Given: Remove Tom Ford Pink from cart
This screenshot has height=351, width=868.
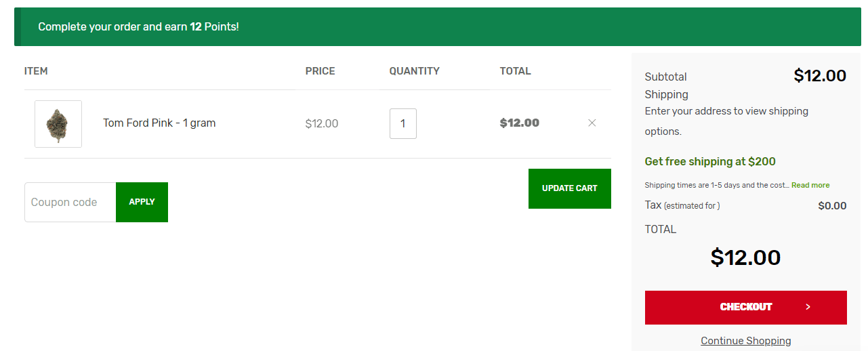Looking at the screenshot, I should click(x=592, y=123).
